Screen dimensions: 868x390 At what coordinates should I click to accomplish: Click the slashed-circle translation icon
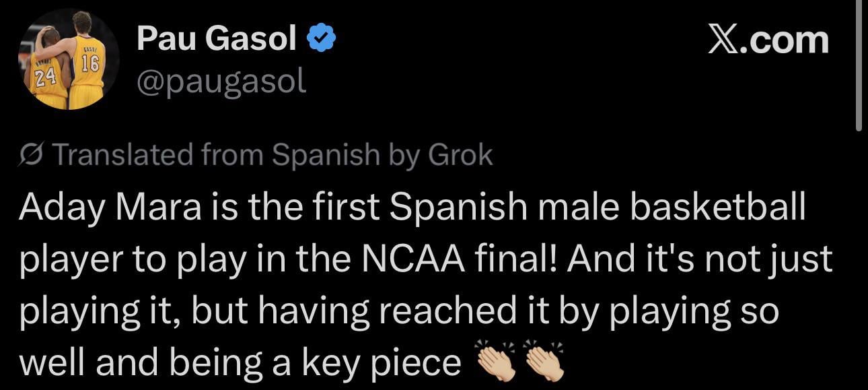pyautogui.click(x=31, y=156)
